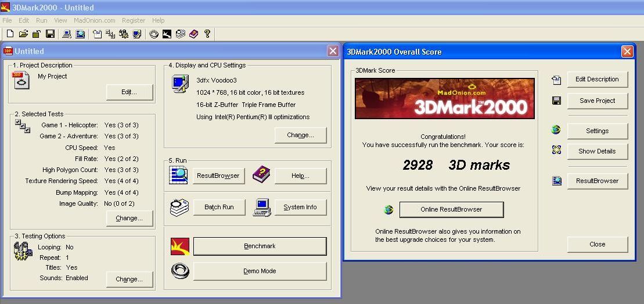Click Save Project in score dialog
This screenshot has height=304, width=644.
pos(597,101)
